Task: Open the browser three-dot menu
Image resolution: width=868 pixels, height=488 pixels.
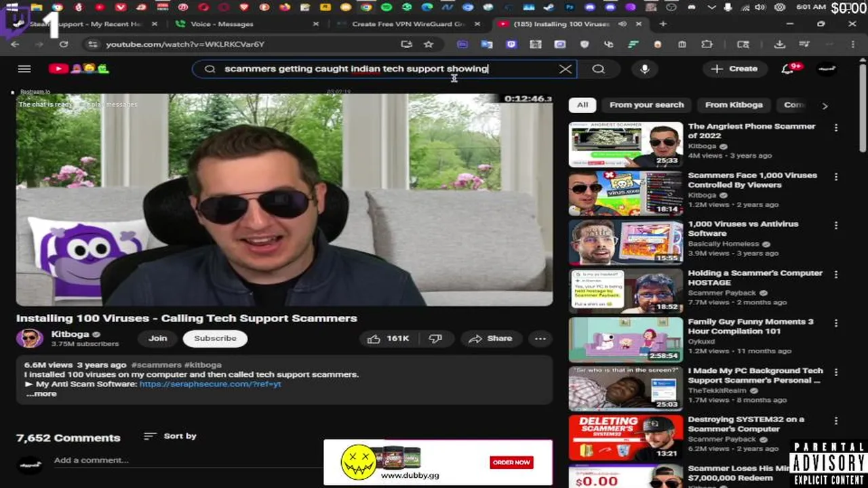Action: point(852,44)
